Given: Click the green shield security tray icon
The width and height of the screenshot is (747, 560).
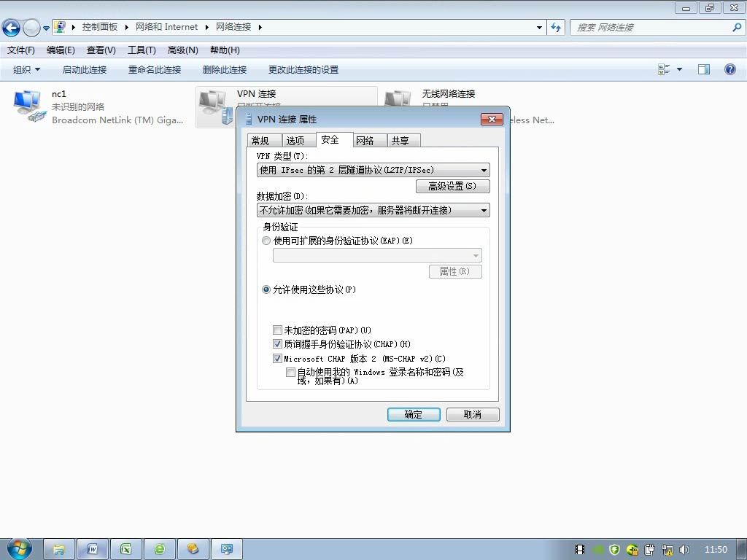Looking at the screenshot, I should pos(614,550).
